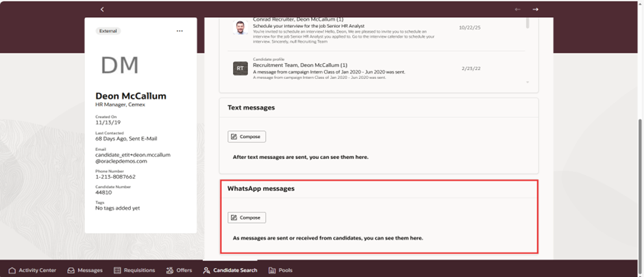Click the Requisitions list icon
This screenshot has height=277, width=644.
click(x=117, y=270)
